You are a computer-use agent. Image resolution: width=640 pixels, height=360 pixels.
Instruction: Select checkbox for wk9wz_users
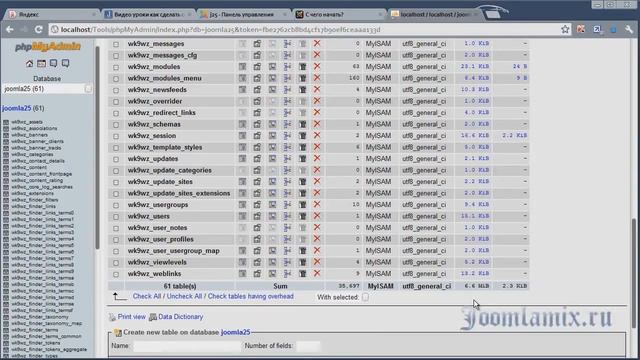pyautogui.click(x=116, y=216)
